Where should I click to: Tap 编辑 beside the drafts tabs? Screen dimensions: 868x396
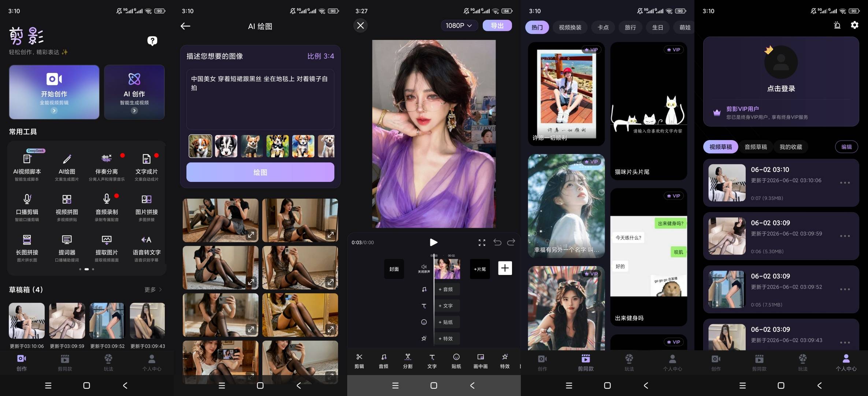click(846, 147)
